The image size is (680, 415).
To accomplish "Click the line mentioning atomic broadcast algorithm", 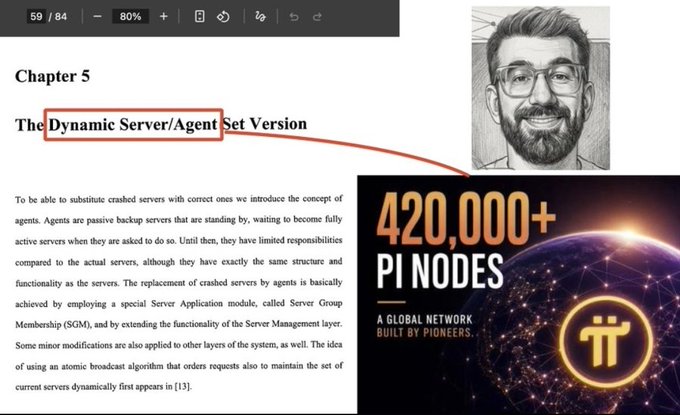I will pyautogui.click(x=179, y=366).
